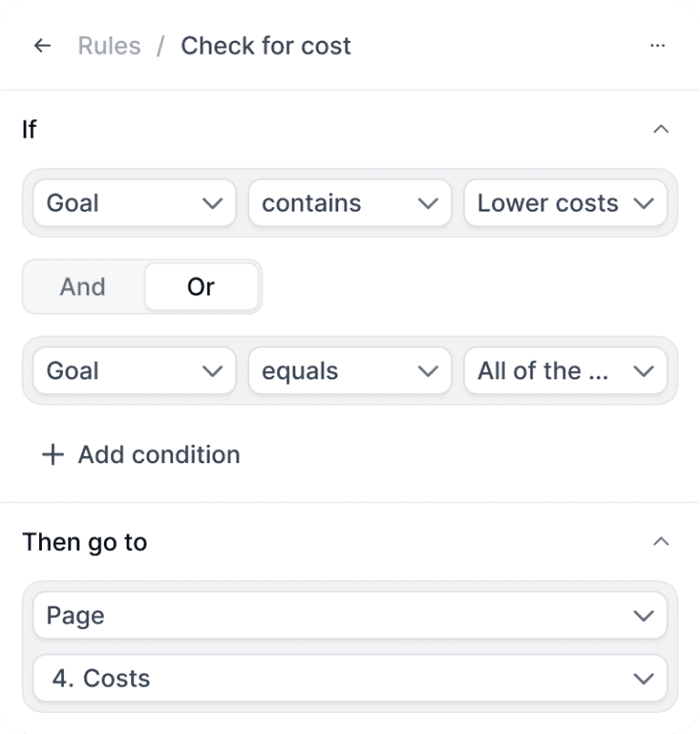Collapse the If section chevron
Viewport: 700px width, 734px height.
click(x=662, y=129)
